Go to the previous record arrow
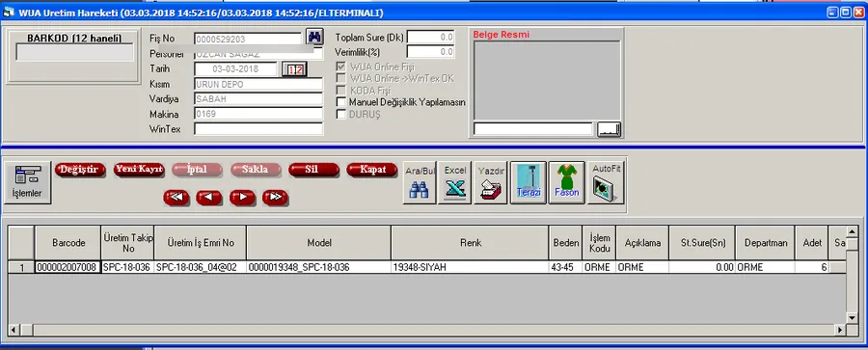 [x=209, y=197]
